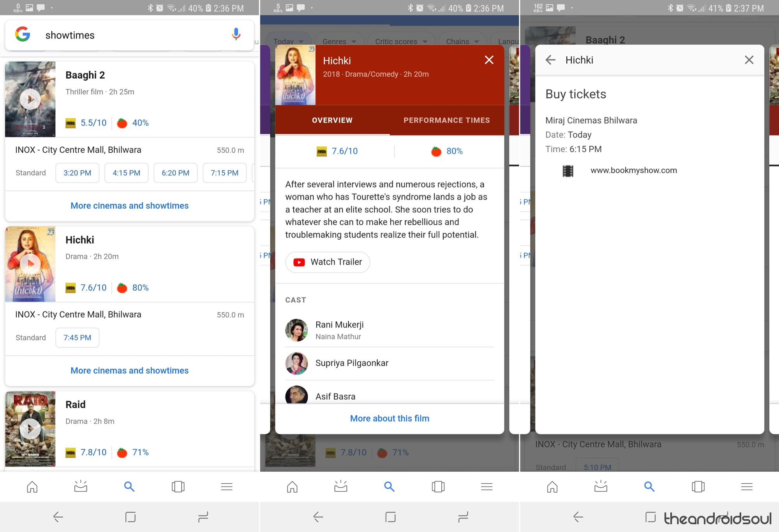Tap the Home icon in the left bottom bar
Viewport: 779px width, 532px height.
pyautogui.click(x=32, y=486)
